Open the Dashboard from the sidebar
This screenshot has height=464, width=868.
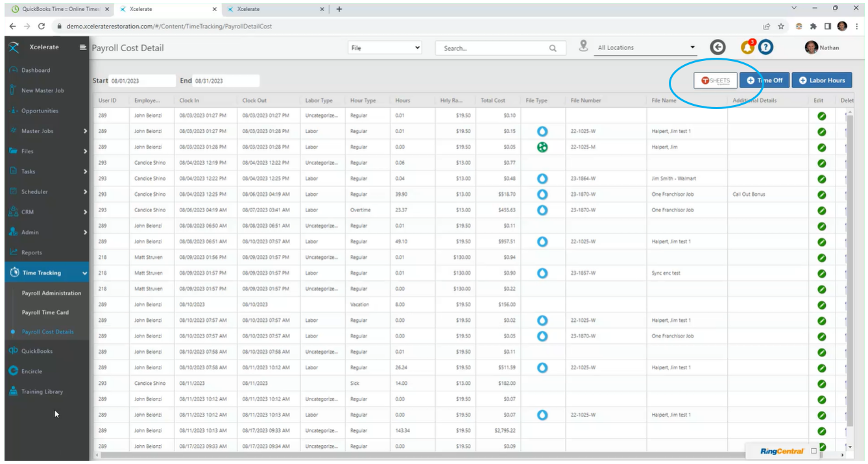[39, 69]
